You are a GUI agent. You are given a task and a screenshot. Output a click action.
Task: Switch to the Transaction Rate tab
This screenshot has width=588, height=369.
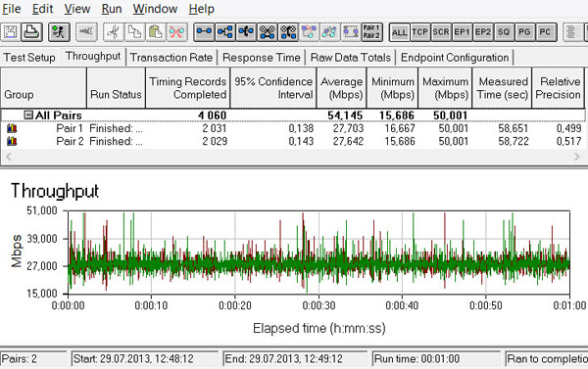(171, 58)
